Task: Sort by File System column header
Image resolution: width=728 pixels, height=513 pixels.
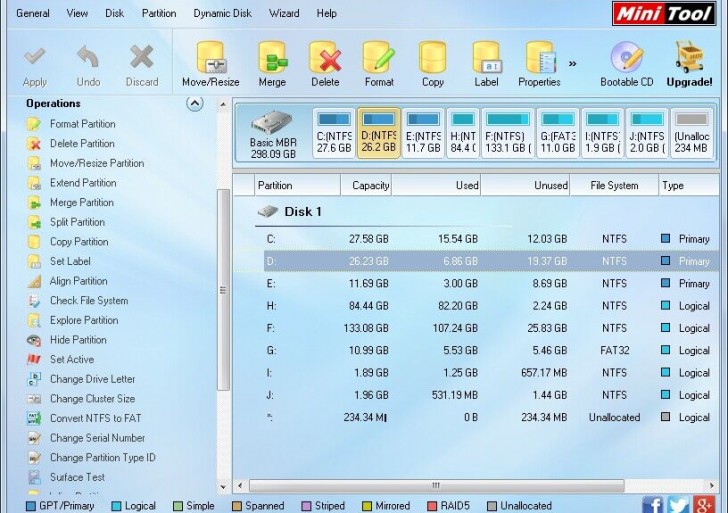Action: click(614, 185)
